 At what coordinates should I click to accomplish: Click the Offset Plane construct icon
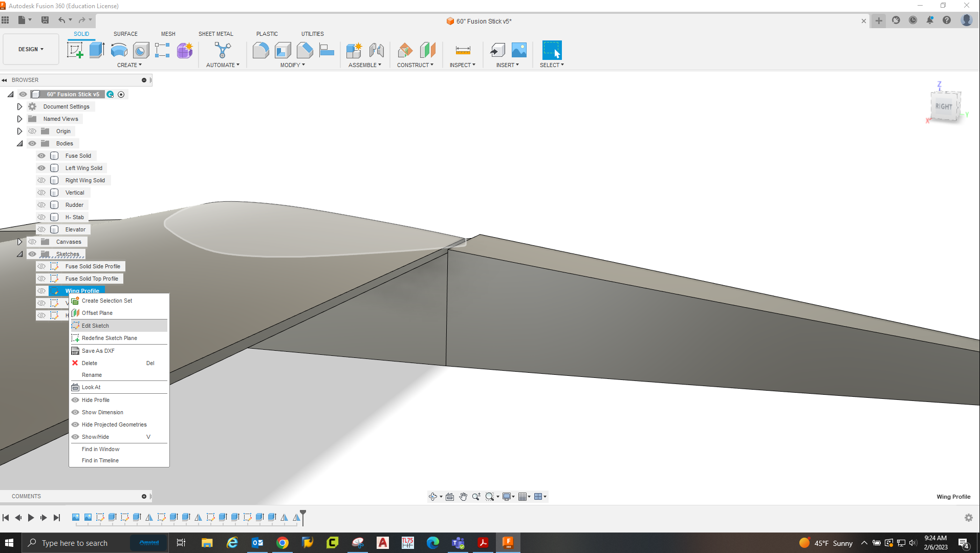427,50
